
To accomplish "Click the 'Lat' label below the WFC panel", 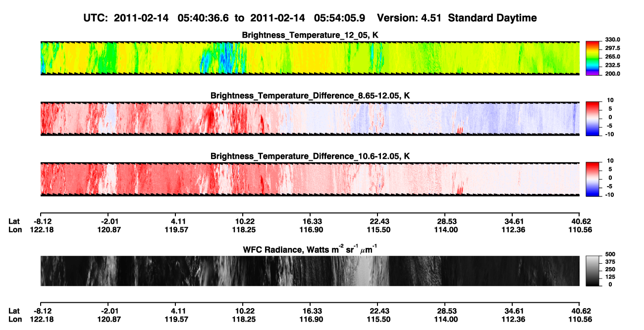I will coord(14,311).
